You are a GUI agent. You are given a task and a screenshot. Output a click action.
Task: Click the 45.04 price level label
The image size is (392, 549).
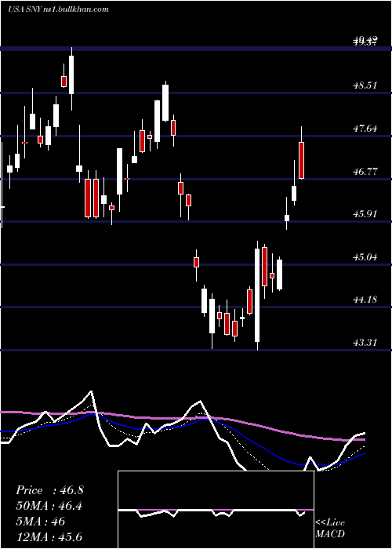pyautogui.click(x=365, y=257)
